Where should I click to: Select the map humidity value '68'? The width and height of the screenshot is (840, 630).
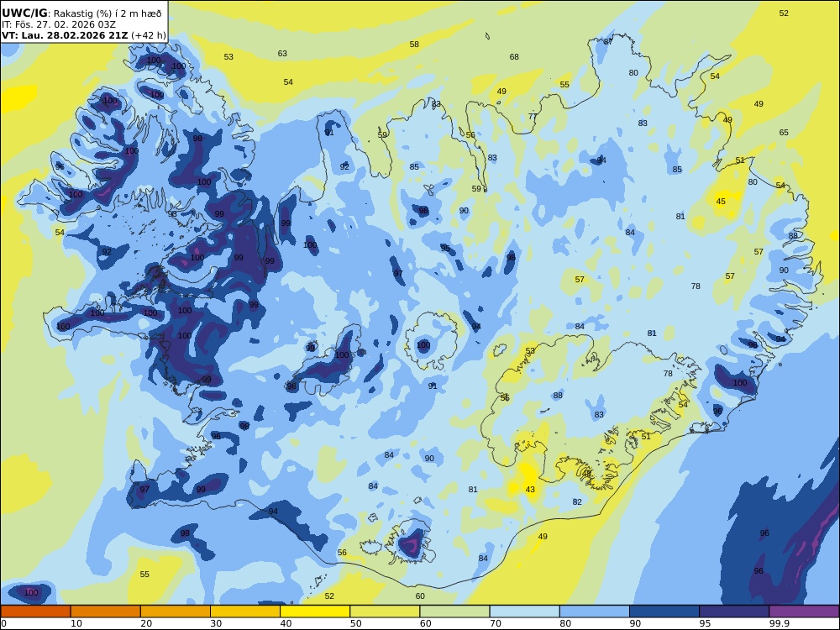514,57
